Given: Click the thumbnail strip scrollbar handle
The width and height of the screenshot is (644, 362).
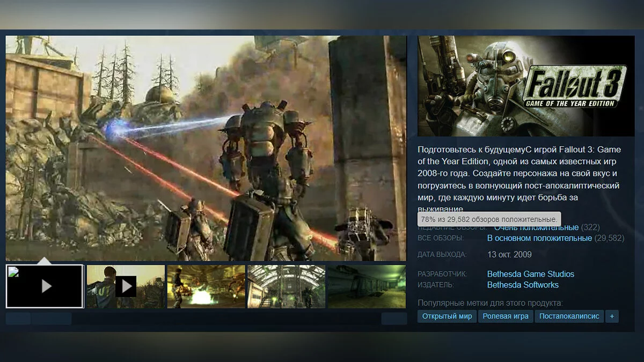Looking at the screenshot, I should pos(51,319).
